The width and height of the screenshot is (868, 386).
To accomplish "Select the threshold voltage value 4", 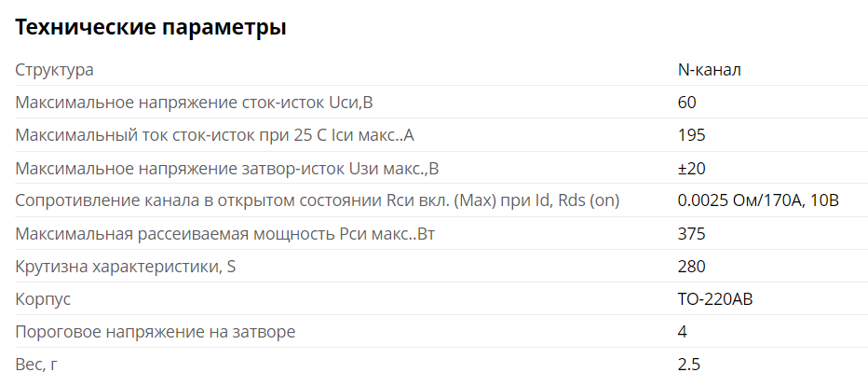I will tap(683, 332).
